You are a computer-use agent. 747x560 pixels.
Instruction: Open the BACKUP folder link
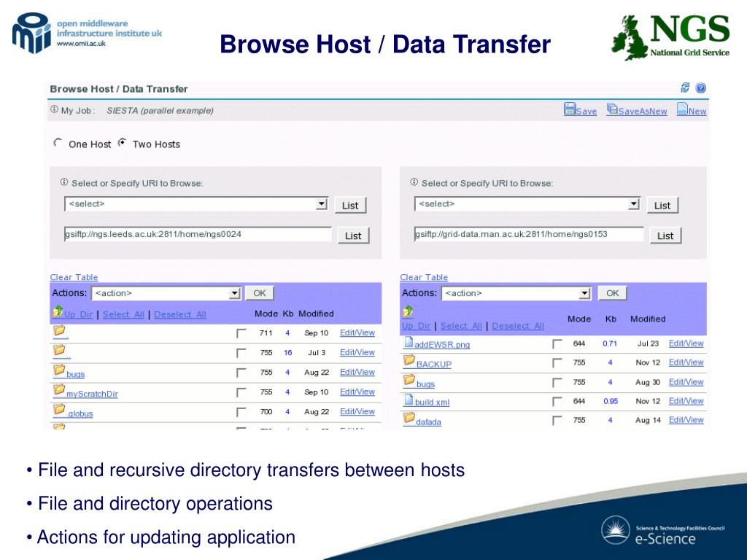434,365
